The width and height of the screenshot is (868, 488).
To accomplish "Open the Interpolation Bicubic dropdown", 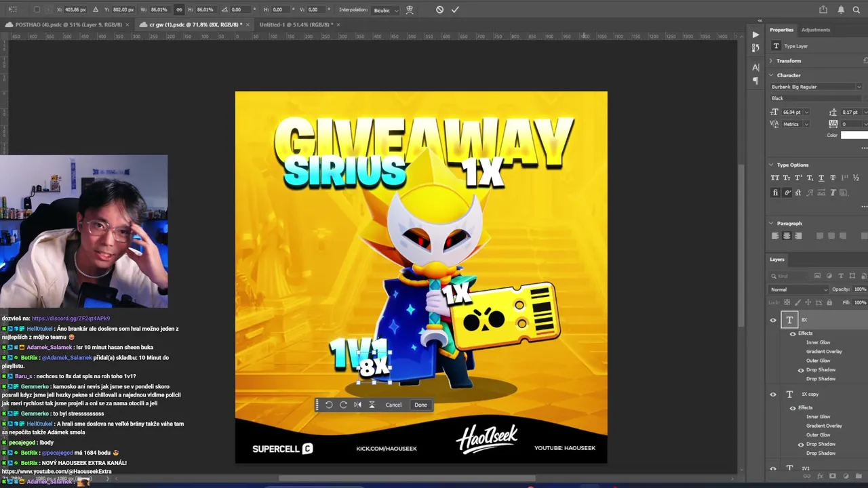I will point(385,10).
